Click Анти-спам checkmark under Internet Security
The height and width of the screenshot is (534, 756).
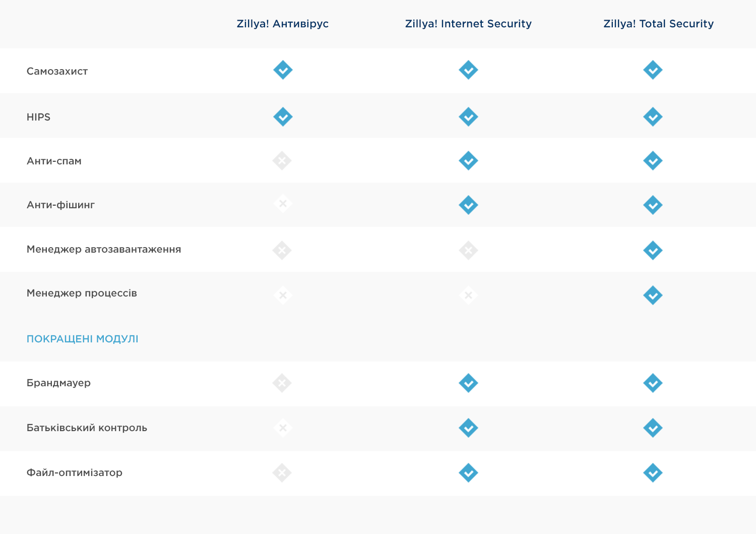(x=468, y=161)
